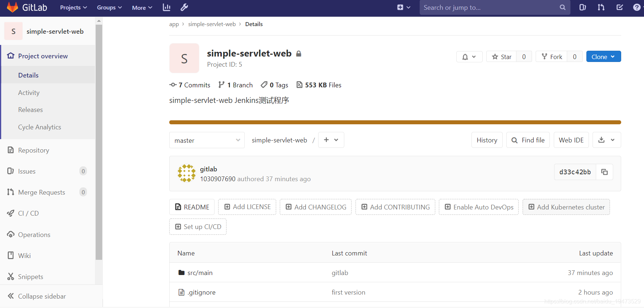Image resolution: width=644 pixels, height=308 pixels.
Task: Click Enable Auto DevOps
Action: coord(479,207)
